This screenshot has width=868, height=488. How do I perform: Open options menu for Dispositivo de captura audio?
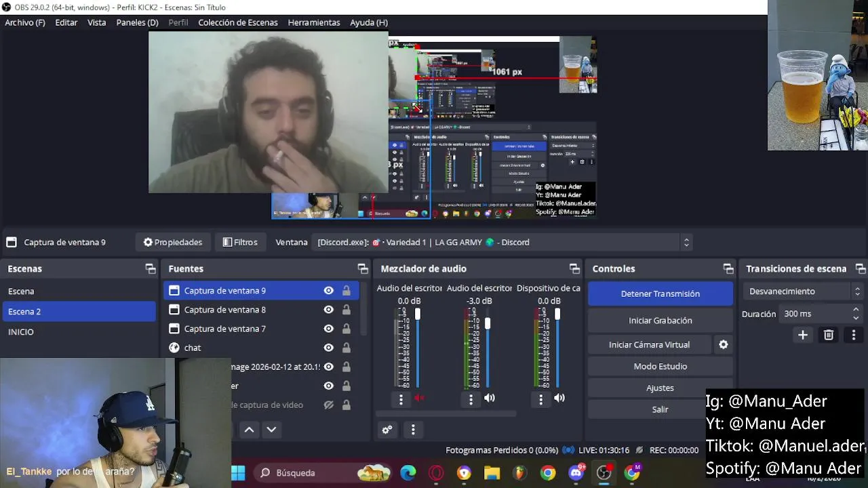540,400
